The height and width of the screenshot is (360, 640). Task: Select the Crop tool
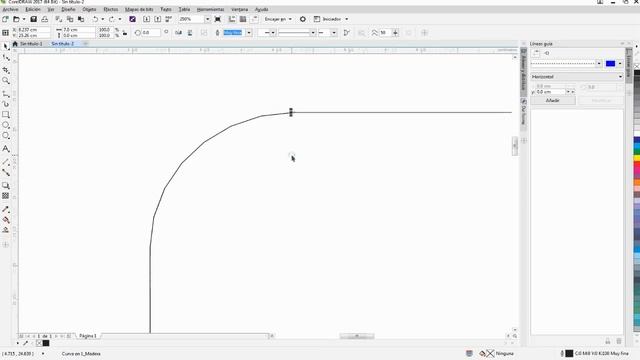coord(6,70)
